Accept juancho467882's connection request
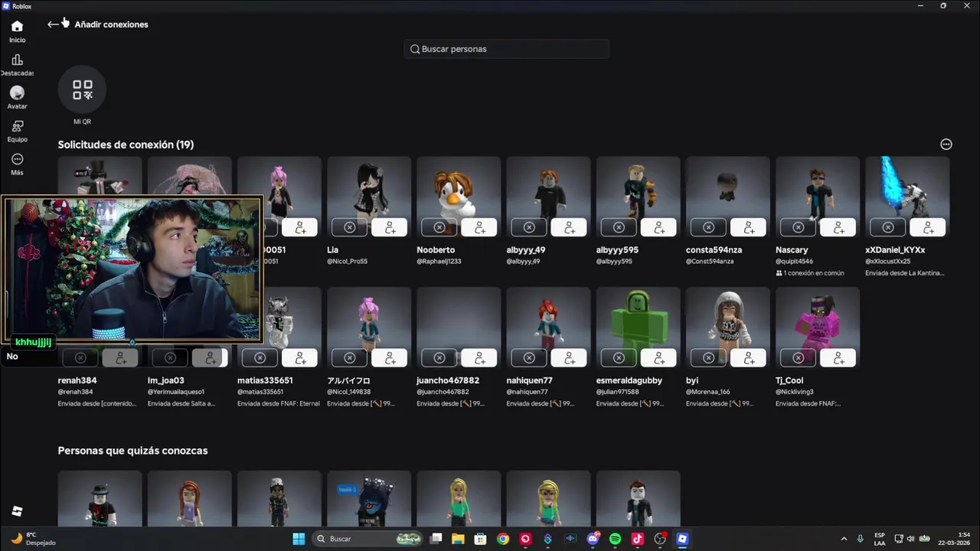Image resolution: width=980 pixels, height=551 pixels. (x=479, y=358)
